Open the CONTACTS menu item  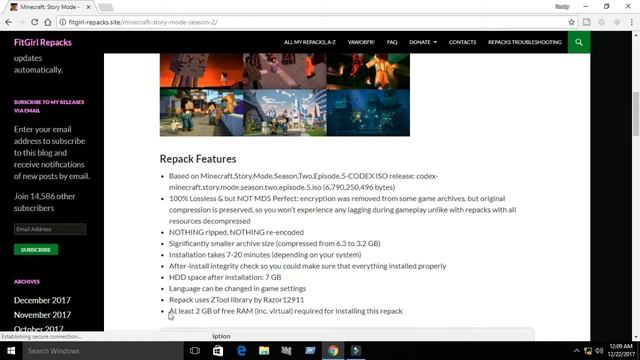(x=462, y=42)
